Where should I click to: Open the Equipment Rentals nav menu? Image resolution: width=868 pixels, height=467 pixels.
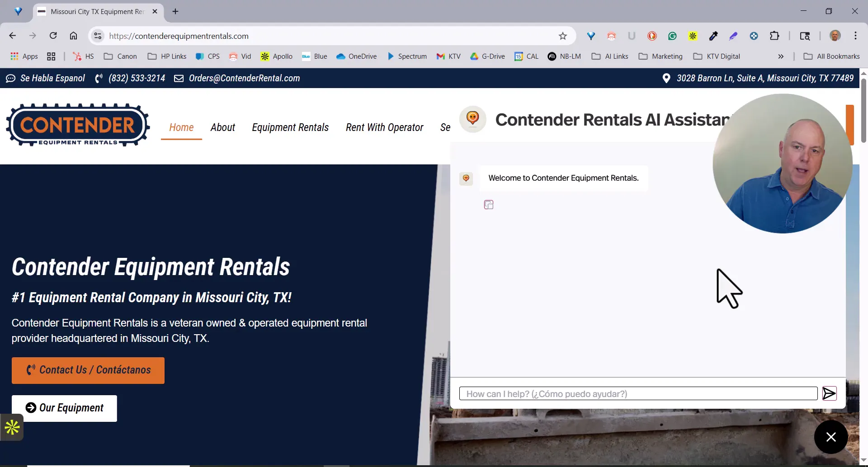point(290,127)
